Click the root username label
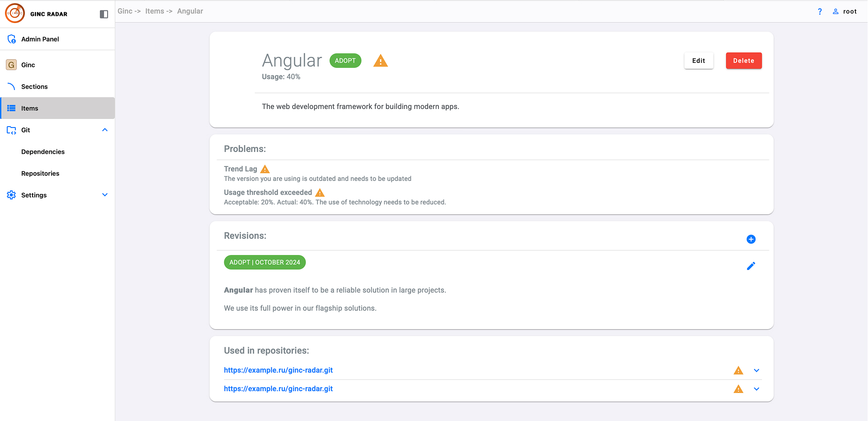 849,11
